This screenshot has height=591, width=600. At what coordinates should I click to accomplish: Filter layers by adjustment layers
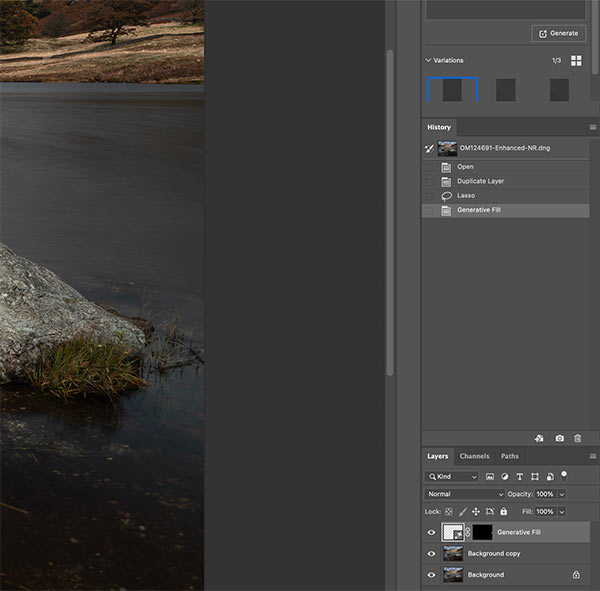[x=505, y=477]
